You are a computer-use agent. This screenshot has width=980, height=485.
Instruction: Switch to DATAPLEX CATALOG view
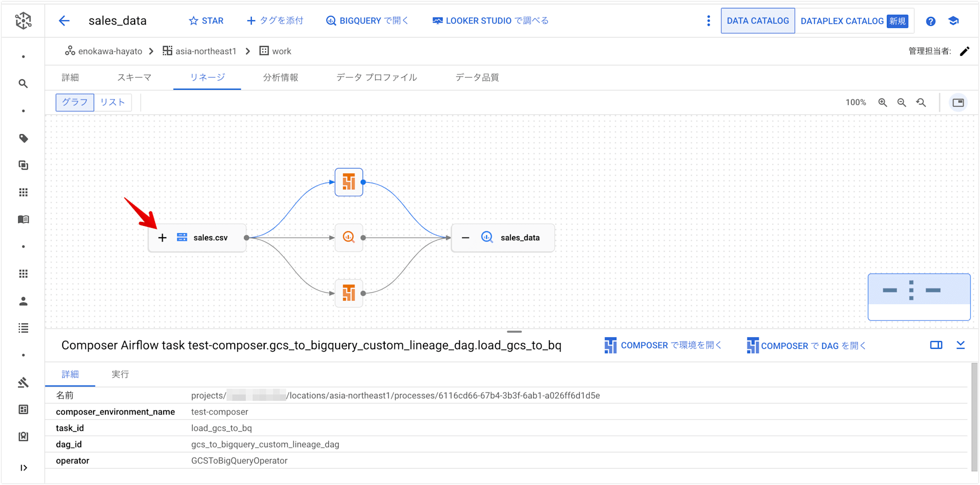pos(854,21)
